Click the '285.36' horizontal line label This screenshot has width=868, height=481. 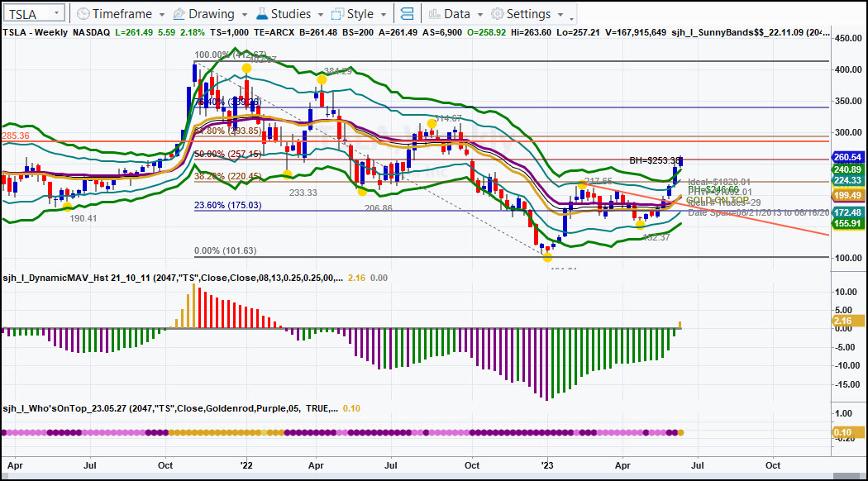click(16, 136)
